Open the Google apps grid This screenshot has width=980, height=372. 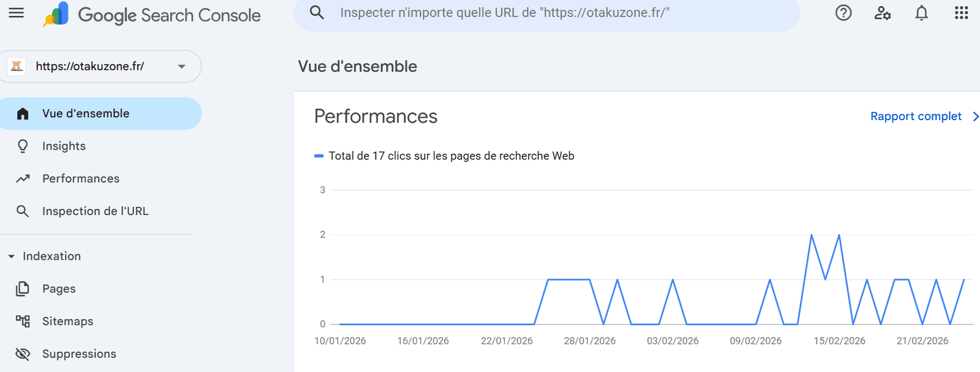[961, 13]
